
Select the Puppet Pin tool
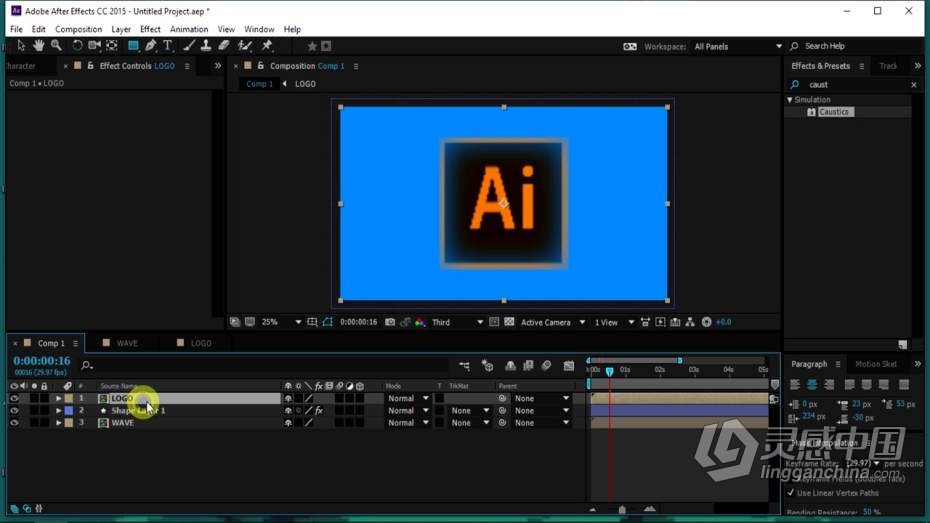point(267,46)
